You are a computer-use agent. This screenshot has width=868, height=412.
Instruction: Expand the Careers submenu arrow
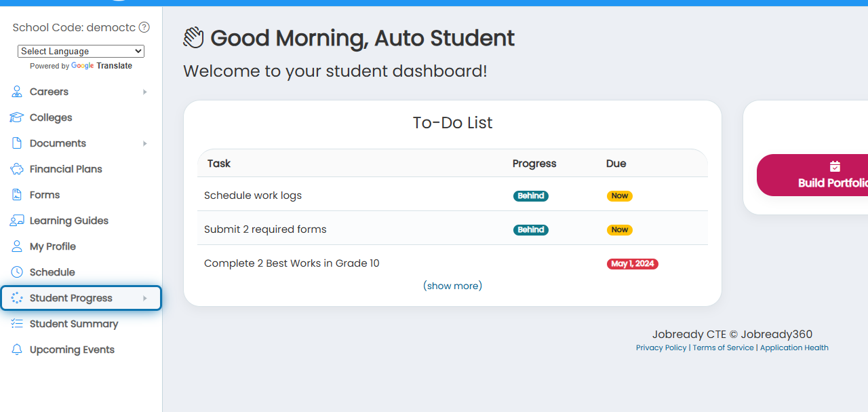[144, 92]
